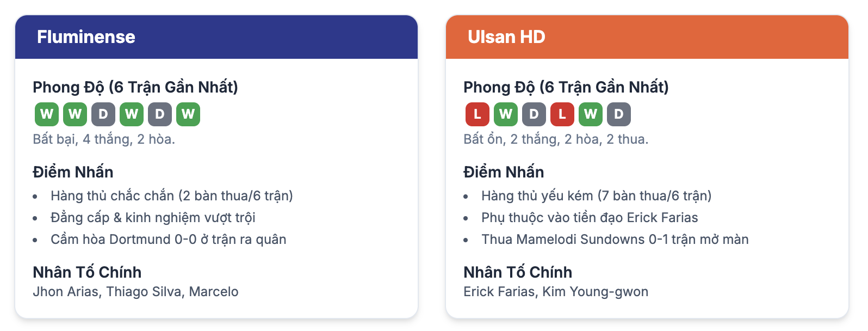The width and height of the screenshot is (868, 331).
Task: Click Fluminense's first green W form badge
Action: [x=47, y=114]
